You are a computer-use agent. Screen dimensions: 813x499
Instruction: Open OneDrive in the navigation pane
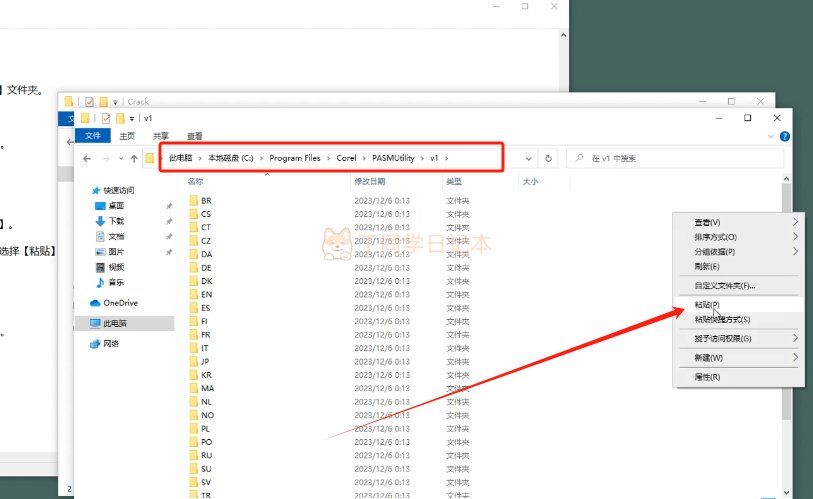pyautogui.click(x=119, y=303)
